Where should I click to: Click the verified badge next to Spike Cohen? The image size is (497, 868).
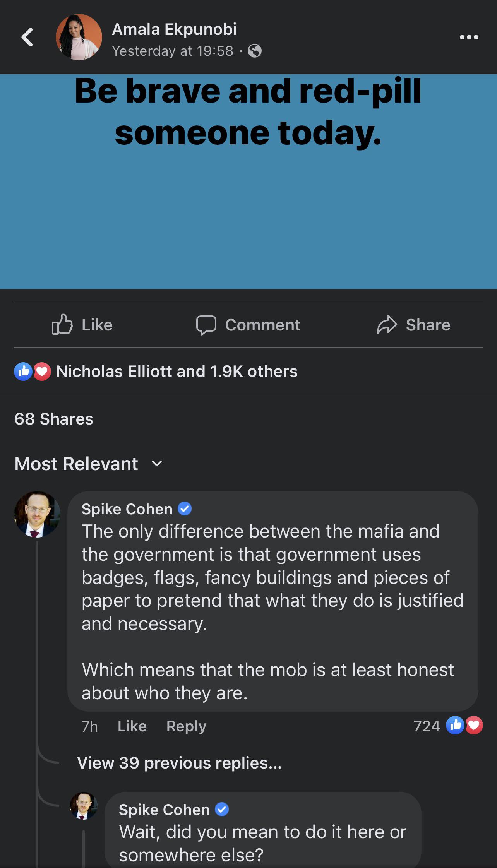pos(185,509)
